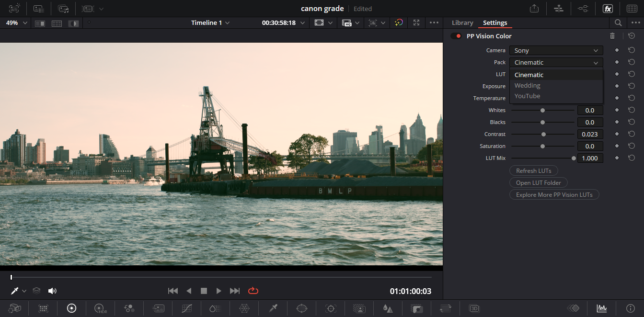
Task: Toggle bypass color grades icon
Action: coord(399,23)
